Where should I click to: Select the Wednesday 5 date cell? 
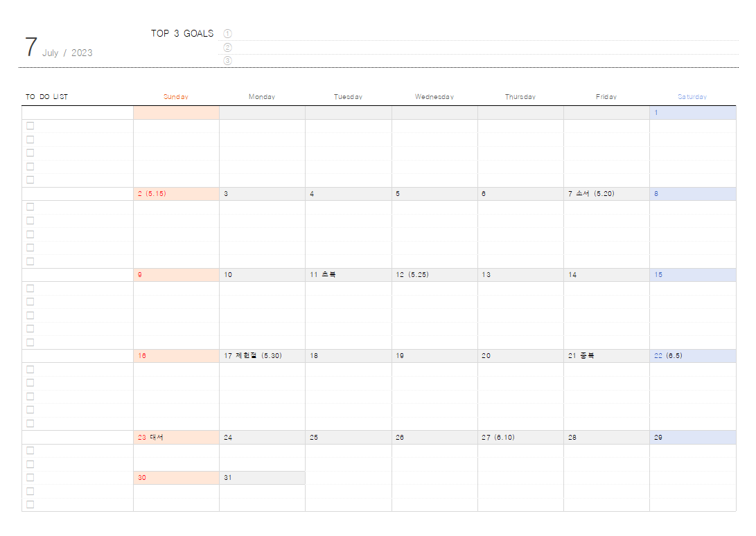coord(435,194)
